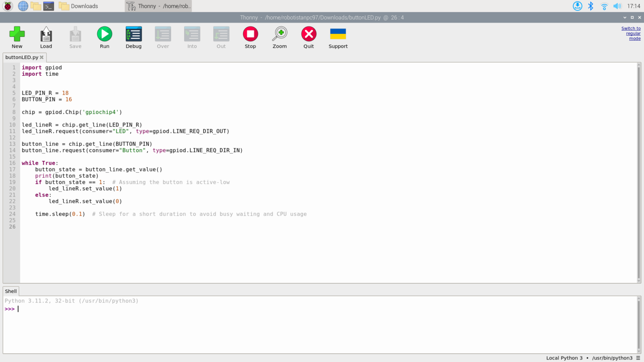Open the volume control in the tray
644x362 pixels.
pyautogui.click(x=617, y=6)
